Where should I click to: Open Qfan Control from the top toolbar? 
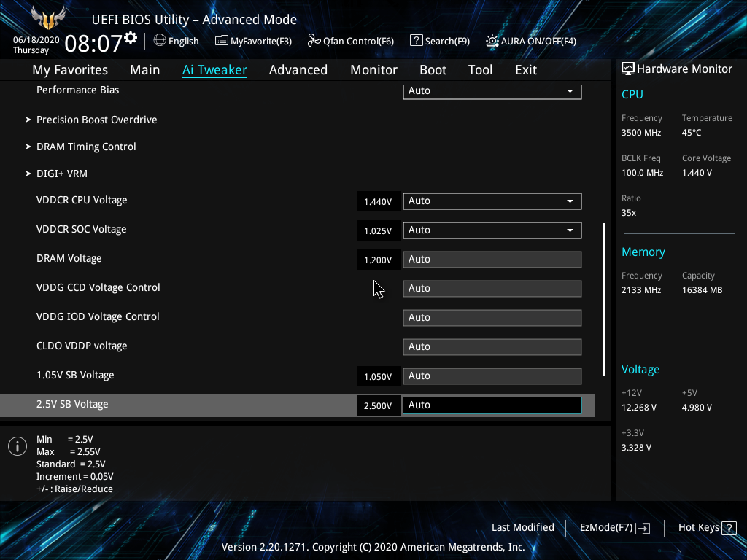pyautogui.click(x=350, y=41)
